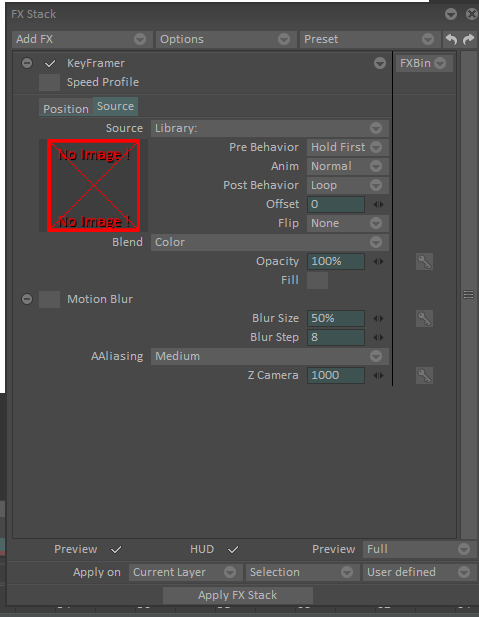Collapse the KeyFramer effect section
The image size is (479, 617).
27,63
